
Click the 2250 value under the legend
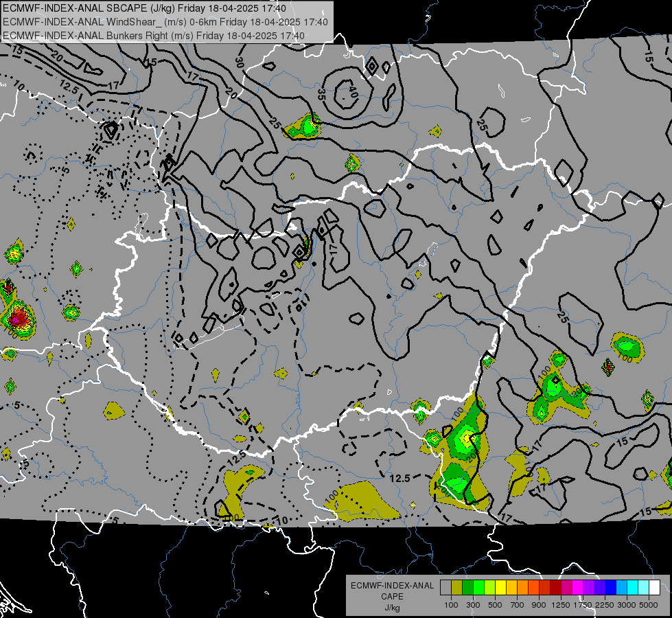tap(606, 605)
